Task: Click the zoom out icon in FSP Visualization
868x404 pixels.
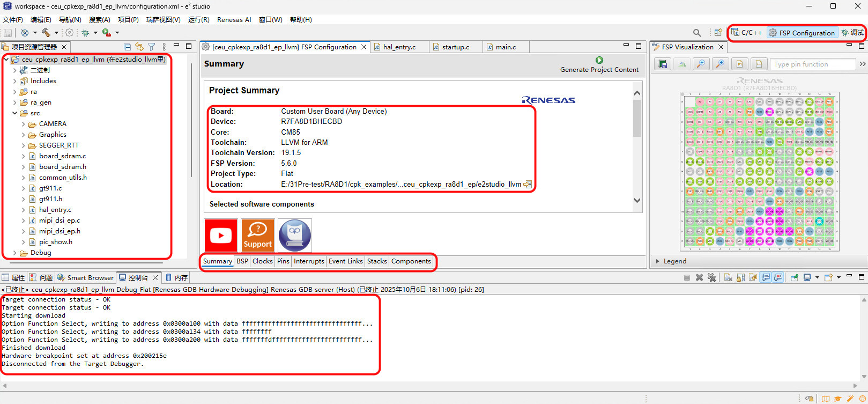Action: (x=701, y=64)
